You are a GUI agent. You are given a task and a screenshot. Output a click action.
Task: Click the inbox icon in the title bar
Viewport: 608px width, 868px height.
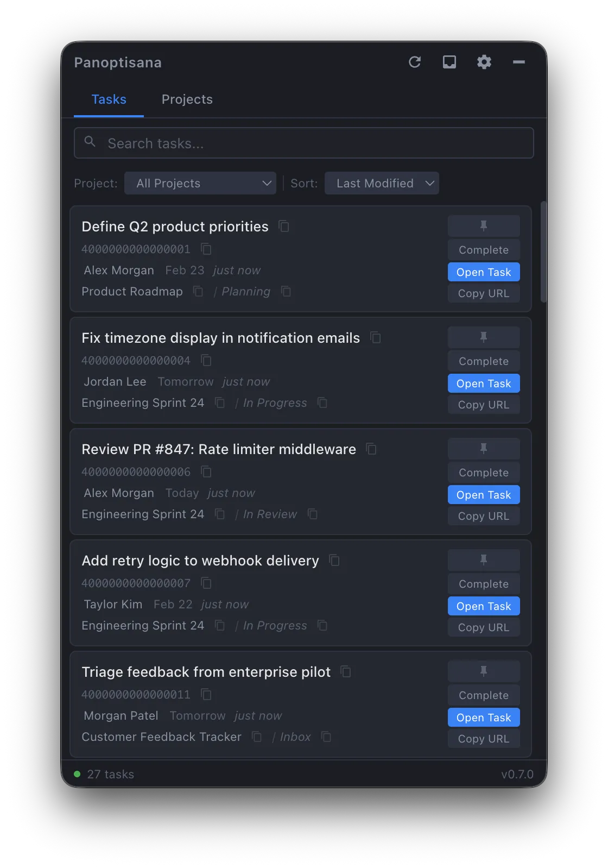tap(449, 62)
